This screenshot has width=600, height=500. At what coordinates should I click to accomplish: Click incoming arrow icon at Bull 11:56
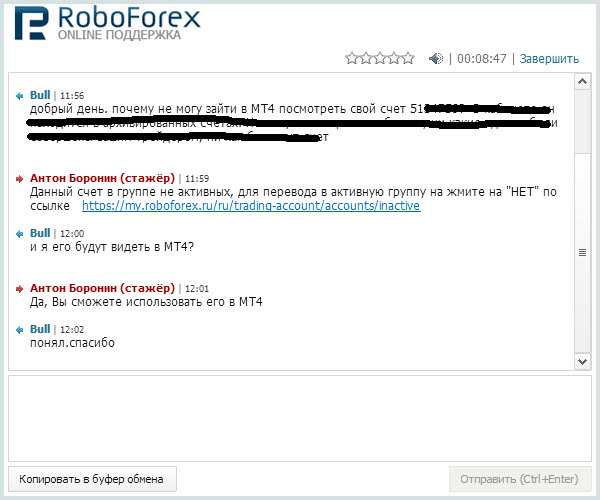click(20, 96)
